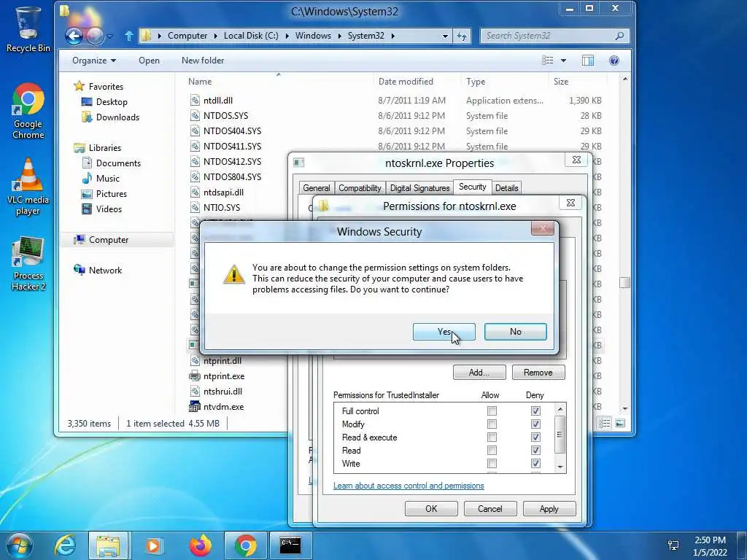Screen dimensions: 747x560
Task: Switch to Digital Signatures tab
Action: (x=419, y=188)
